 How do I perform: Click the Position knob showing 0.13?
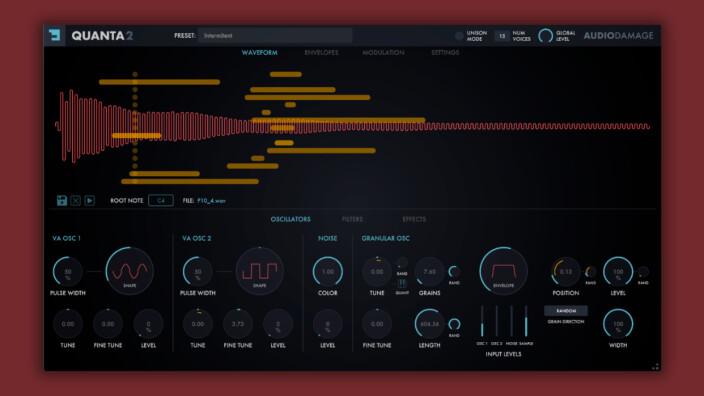coord(566,272)
